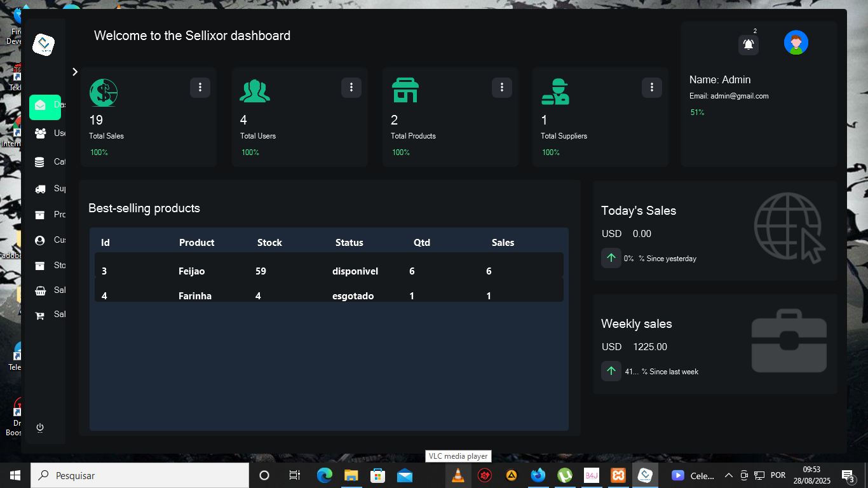Screen dimensions: 868x488
Task: Click the Product column header
Action: (x=196, y=243)
